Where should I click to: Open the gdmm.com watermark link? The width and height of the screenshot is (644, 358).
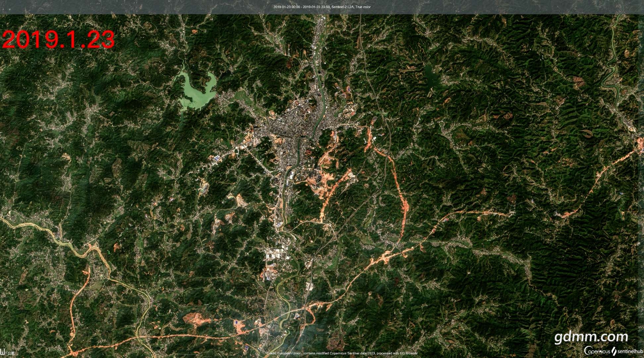(x=591, y=337)
